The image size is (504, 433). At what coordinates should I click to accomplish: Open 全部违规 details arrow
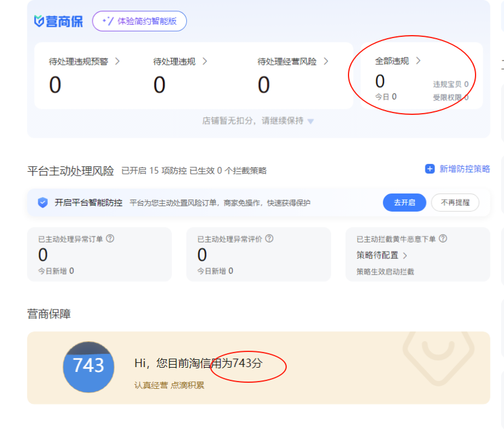418,60
